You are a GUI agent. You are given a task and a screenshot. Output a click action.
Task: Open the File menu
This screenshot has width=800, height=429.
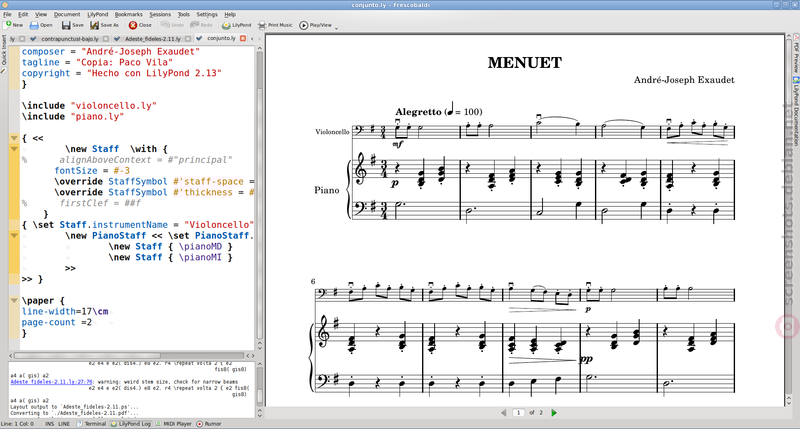[7, 14]
